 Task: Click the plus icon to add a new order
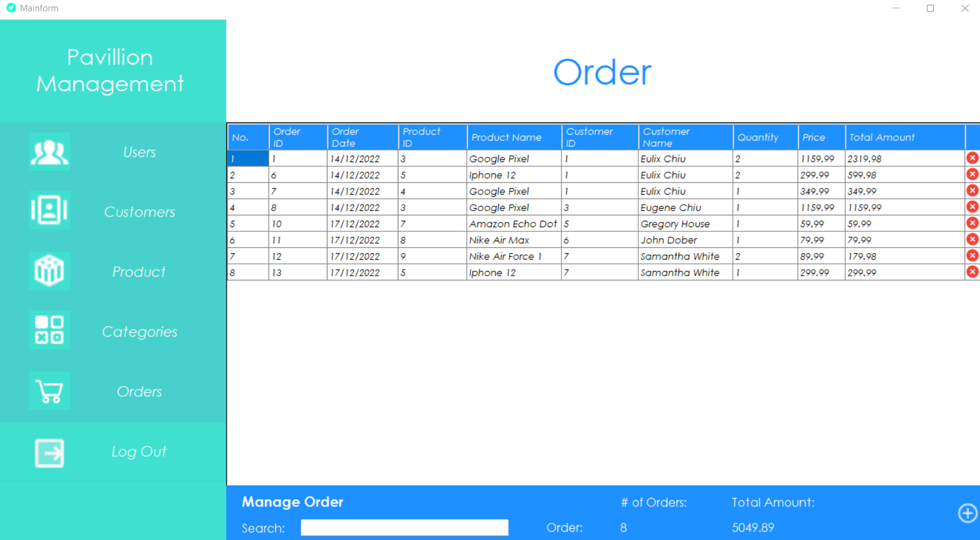968,513
